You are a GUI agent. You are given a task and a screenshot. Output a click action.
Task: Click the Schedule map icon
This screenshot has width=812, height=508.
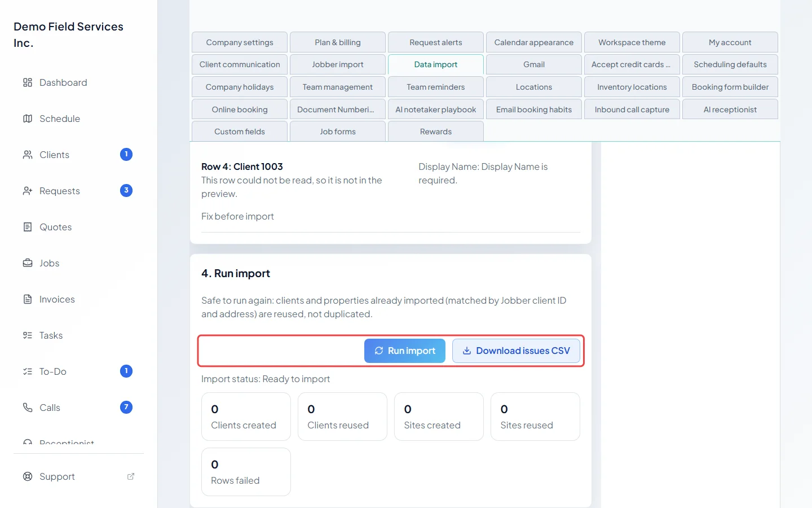[28, 119]
